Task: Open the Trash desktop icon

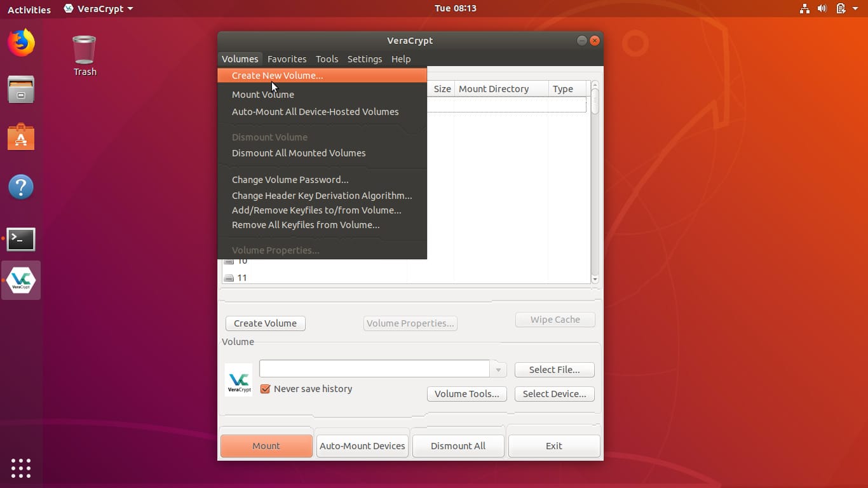Action: point(85,56)
